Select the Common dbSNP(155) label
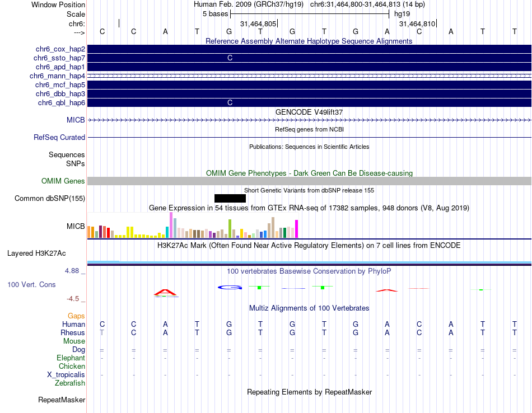Viewport: 532px width, 413px height. click(50, 198)
